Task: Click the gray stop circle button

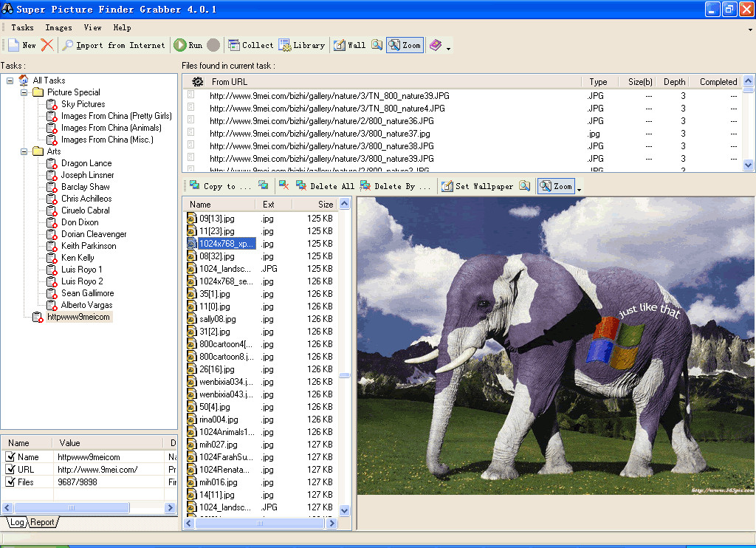Action: pos(213,45)
